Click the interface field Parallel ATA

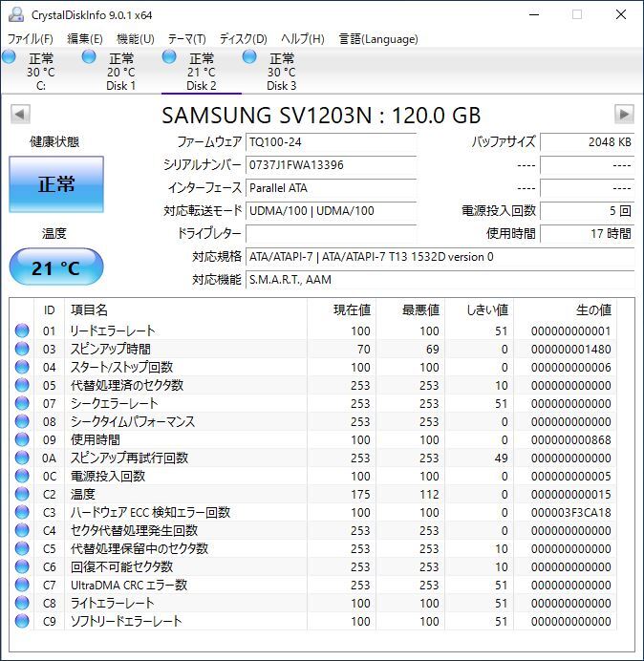(x=331, y=187)
